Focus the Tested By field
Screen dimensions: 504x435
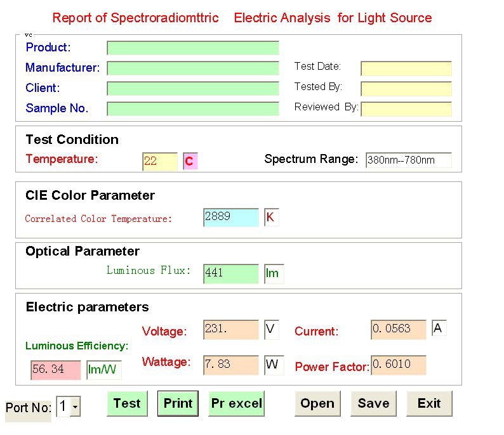click(406, 89)
